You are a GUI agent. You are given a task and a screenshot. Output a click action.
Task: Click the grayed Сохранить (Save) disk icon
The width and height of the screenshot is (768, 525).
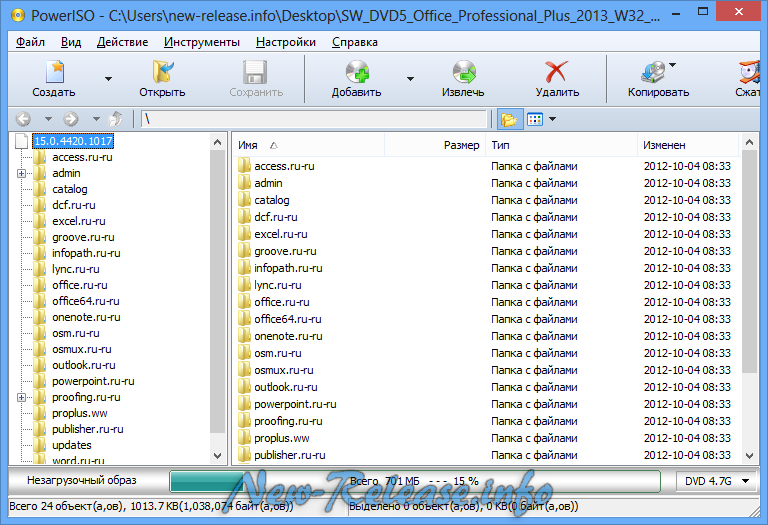pos(255,72)
